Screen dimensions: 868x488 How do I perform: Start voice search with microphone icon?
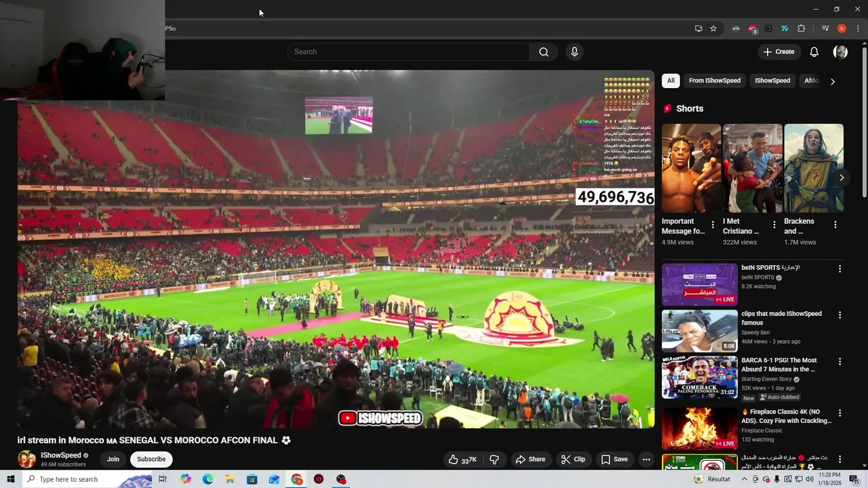(574, 52)
